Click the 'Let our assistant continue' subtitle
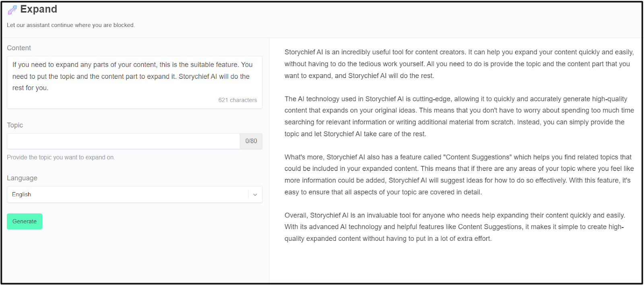Viewport: 644px width, 285px height. click(x=71, y=25)
